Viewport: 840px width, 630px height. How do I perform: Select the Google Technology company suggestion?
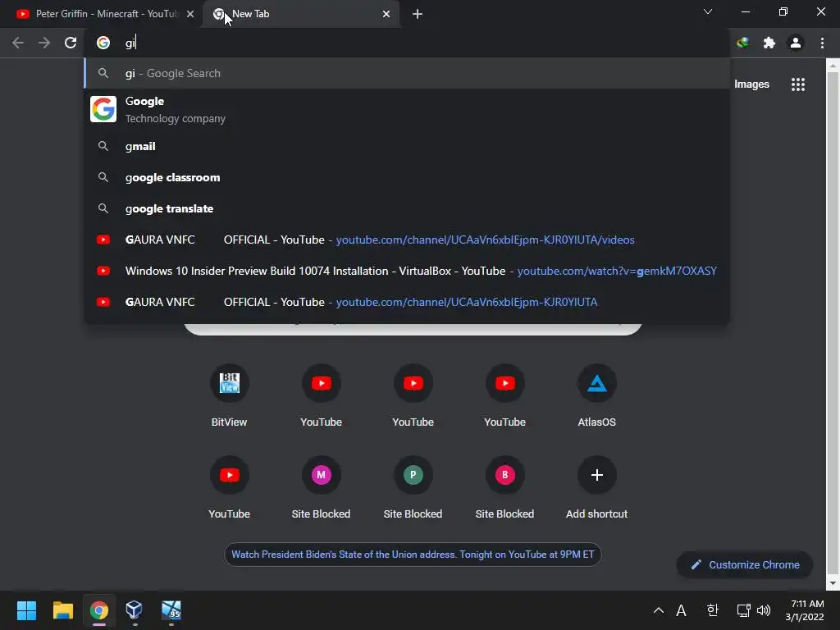pyautogui.click(x=407, y=109)
